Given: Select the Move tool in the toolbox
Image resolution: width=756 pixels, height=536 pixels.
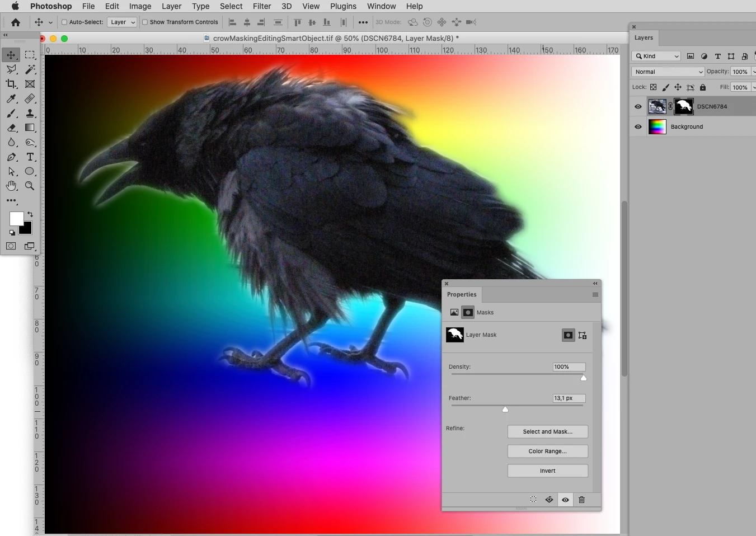Looking at the screenshot, I should (x=11, y=55).
